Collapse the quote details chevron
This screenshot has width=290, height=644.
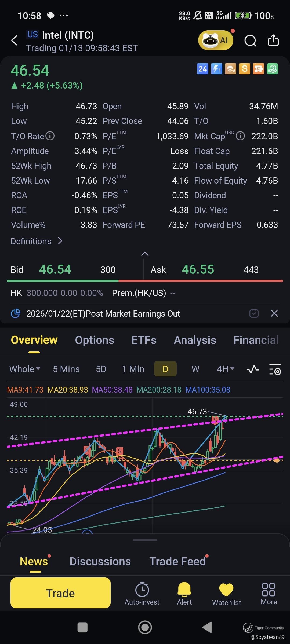click(145, 254)
